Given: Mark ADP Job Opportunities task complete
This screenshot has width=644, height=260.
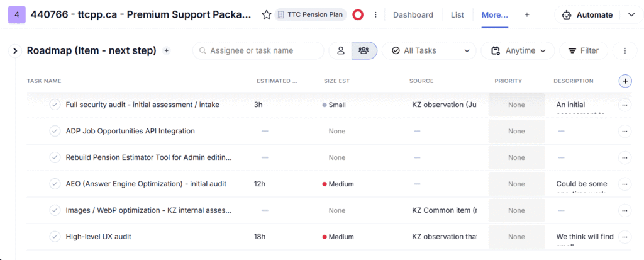Looking at the screenshot, I should tap(55, 131).
